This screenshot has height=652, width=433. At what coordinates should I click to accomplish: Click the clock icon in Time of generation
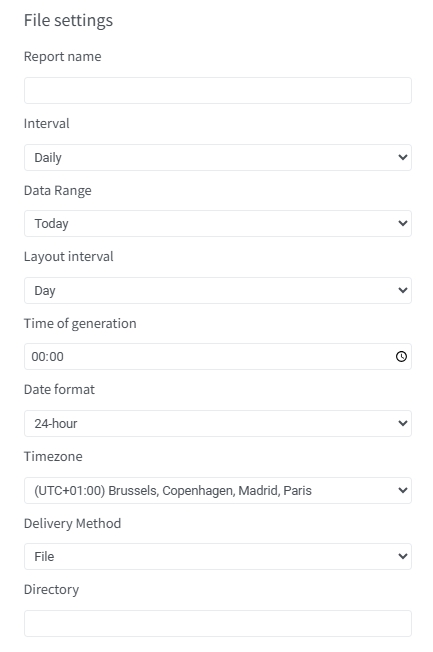[401, 356]
